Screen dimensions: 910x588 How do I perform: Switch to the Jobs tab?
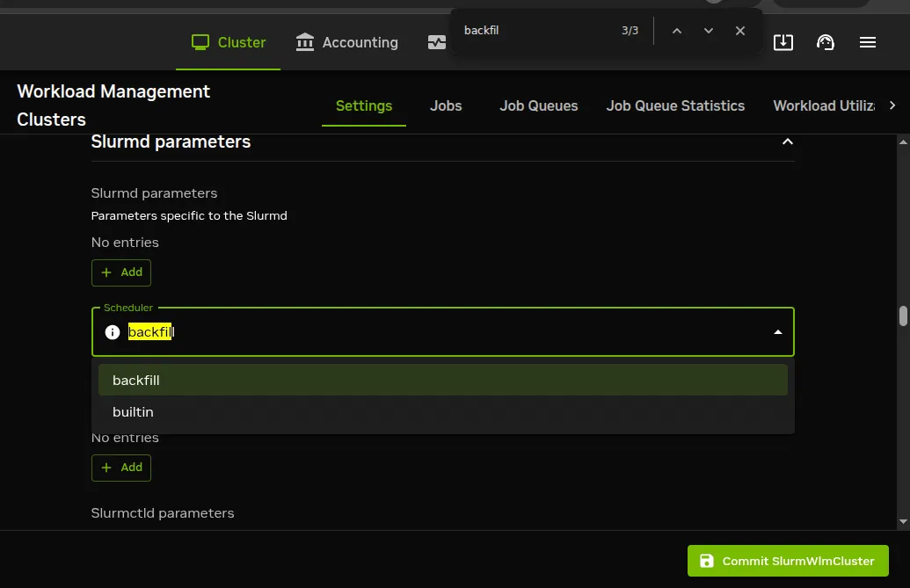(446, 106)
